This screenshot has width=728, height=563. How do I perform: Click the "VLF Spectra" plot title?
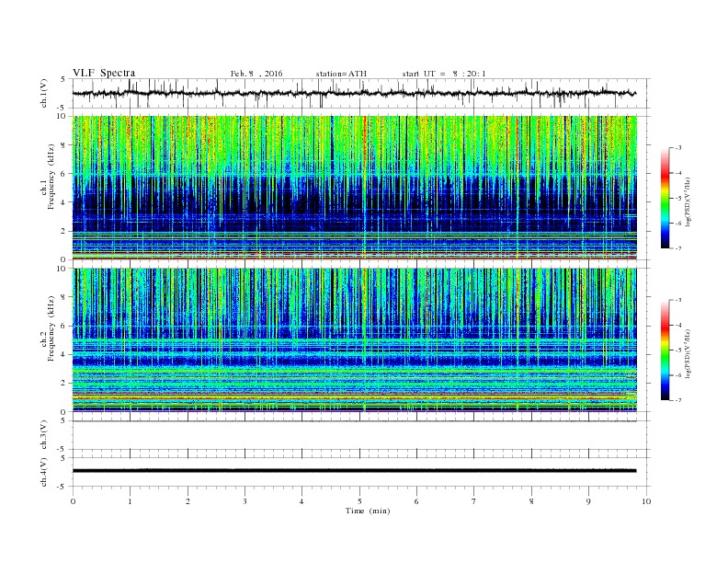click(x=104, y=73)
